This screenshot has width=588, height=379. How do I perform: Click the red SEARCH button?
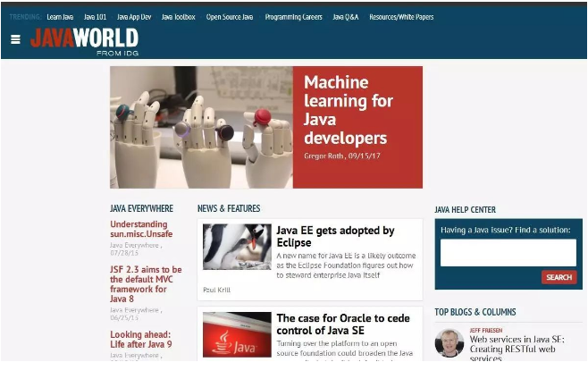pyautogui.click(x=559, y=277)
